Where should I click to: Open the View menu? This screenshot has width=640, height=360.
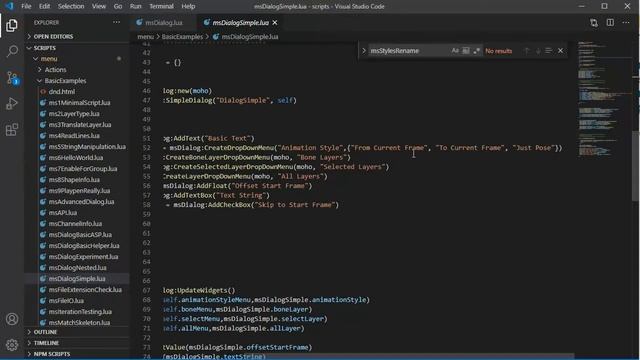tap(99, 6)
